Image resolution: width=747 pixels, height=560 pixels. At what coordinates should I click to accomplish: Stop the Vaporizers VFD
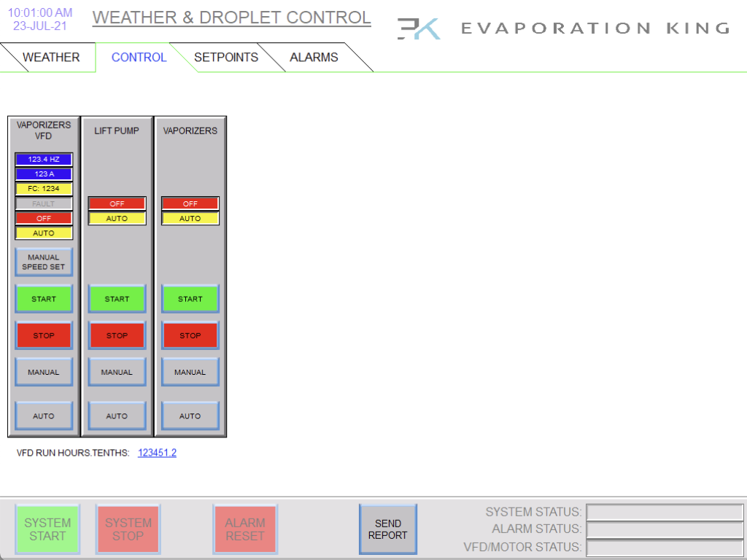[44, 335]
